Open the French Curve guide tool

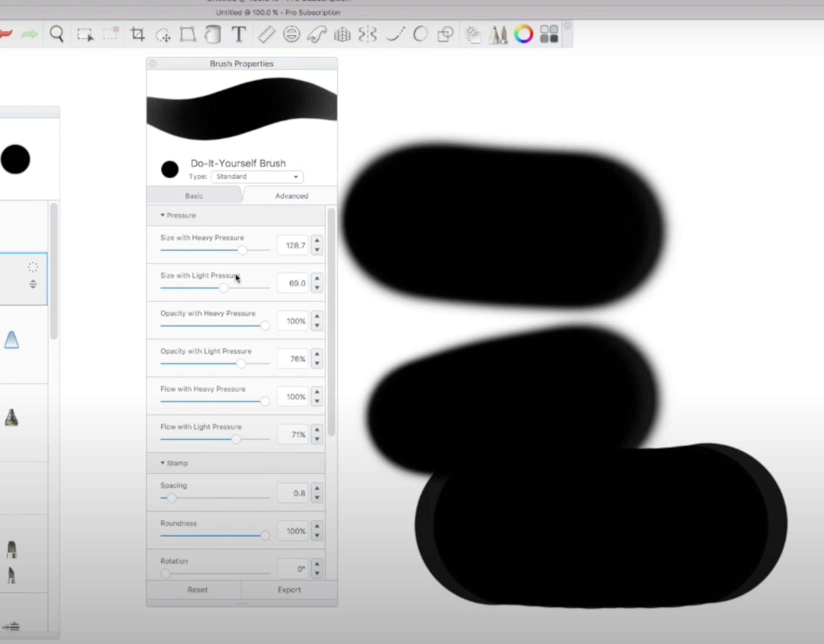(x=317, y=34)
